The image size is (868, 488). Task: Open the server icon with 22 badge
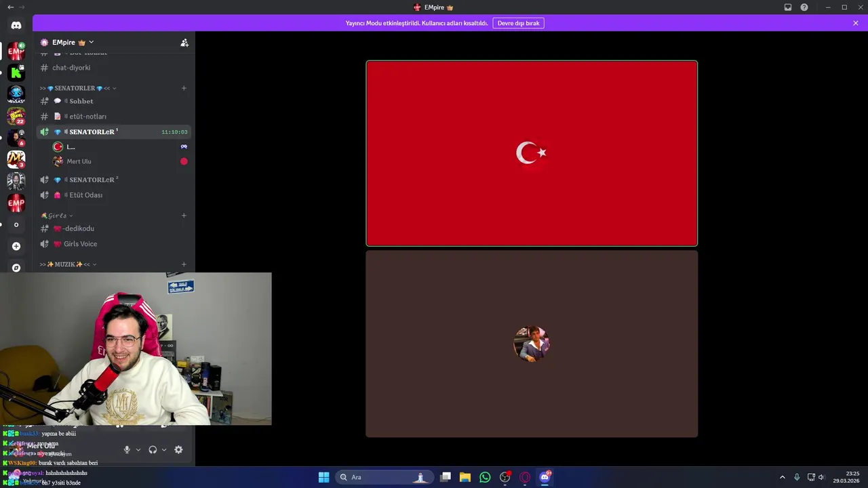pos(16,116)
